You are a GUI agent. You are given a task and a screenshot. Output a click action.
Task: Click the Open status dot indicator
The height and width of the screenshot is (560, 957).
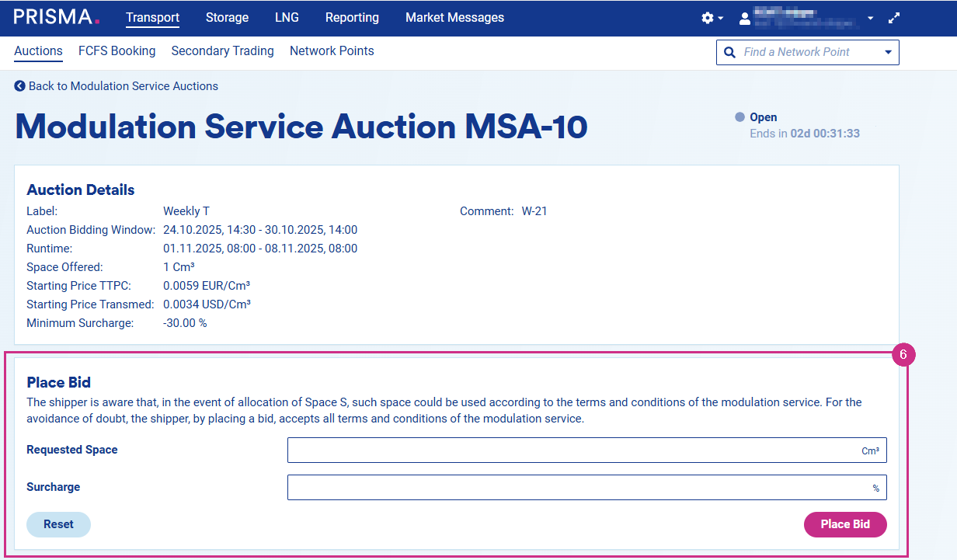739,117
